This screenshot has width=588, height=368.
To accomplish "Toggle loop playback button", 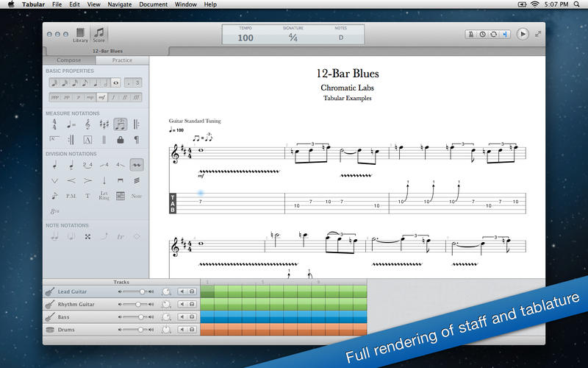I will 492,34.
